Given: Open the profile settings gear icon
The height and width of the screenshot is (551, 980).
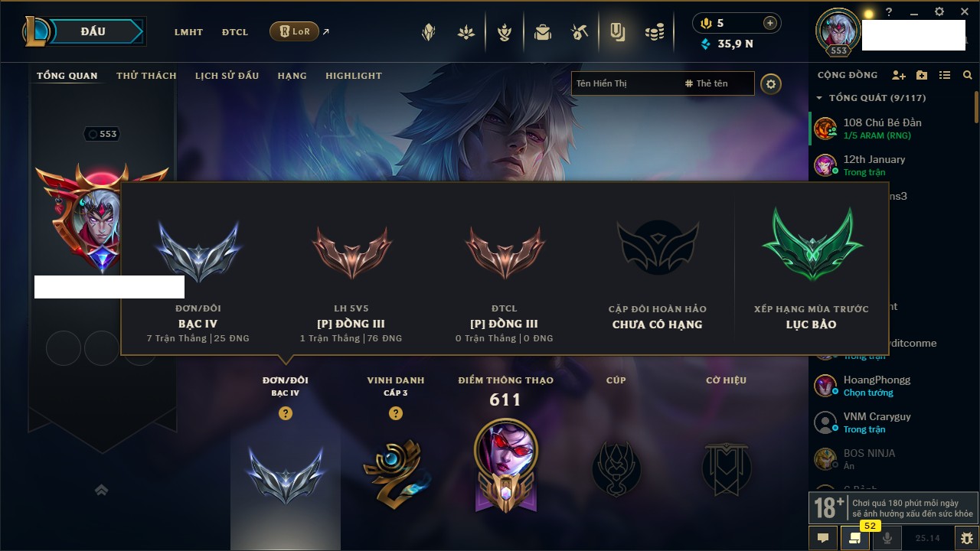Looking at the screenshot, I should 771,83.
